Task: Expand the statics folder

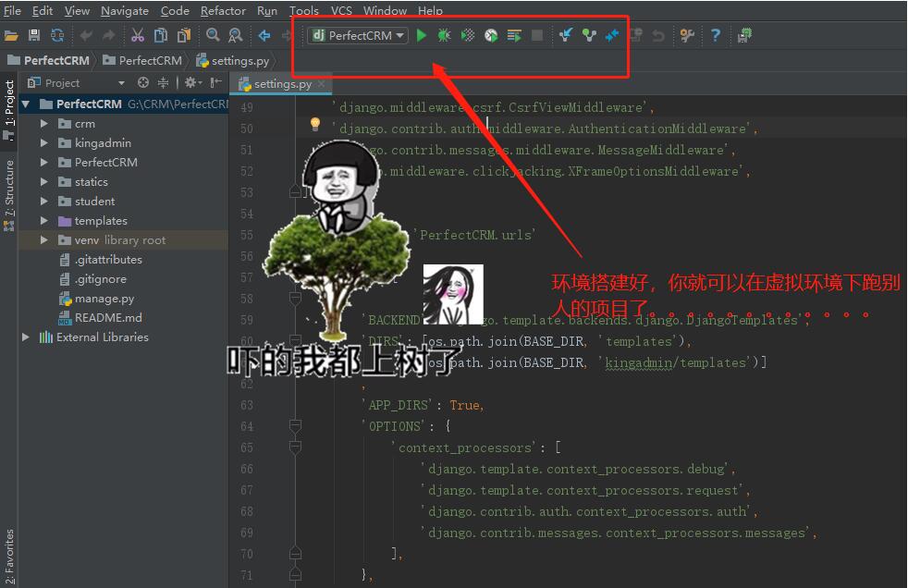Action: pyautogui.click(x=44, y=182)
